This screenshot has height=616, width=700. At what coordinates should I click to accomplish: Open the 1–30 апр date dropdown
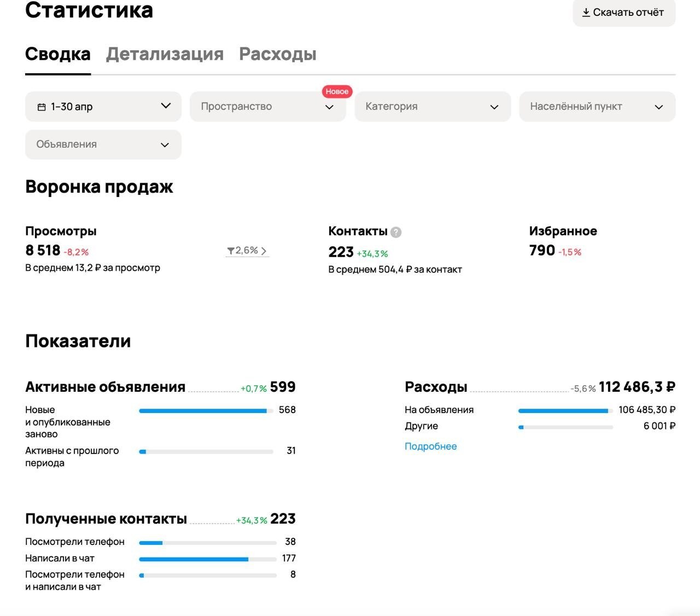coord(103,106)
